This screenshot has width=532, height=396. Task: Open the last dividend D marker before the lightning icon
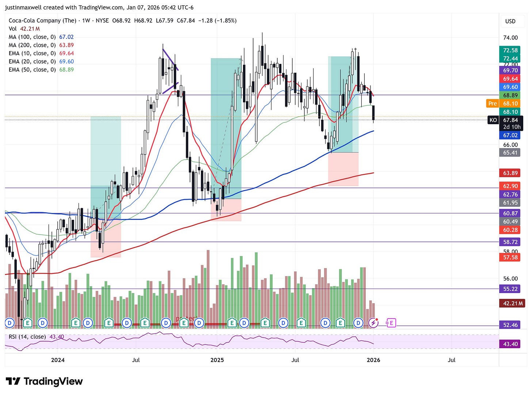click(358, 323)
